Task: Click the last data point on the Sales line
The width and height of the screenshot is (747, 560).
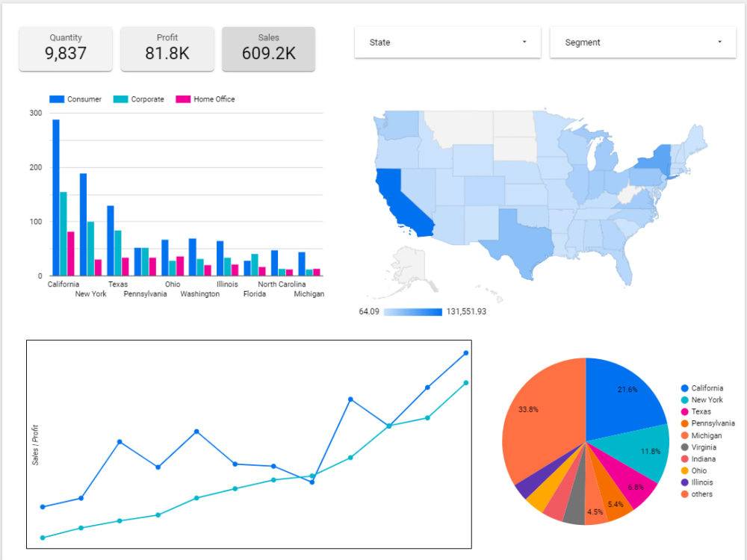Action: click(466, 352)
